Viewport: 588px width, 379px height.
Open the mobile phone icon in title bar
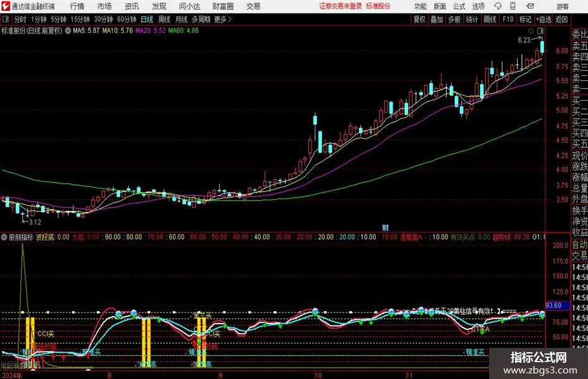[513, 6]
